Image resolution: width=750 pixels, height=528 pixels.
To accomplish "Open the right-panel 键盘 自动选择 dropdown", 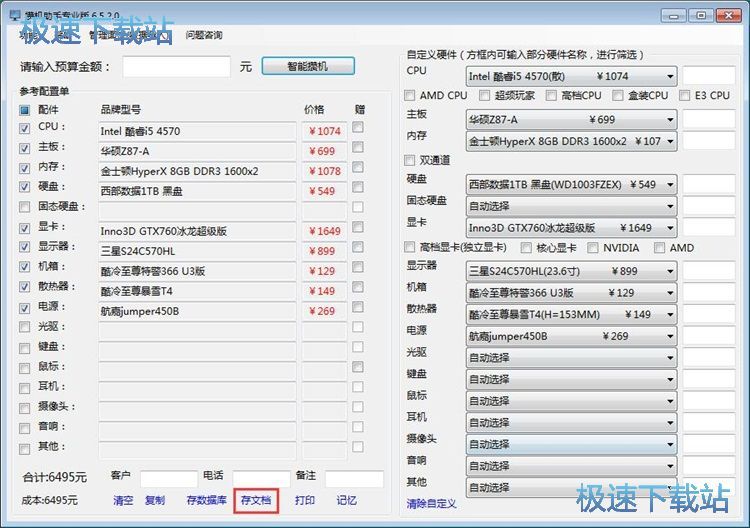I will point(572,379).
